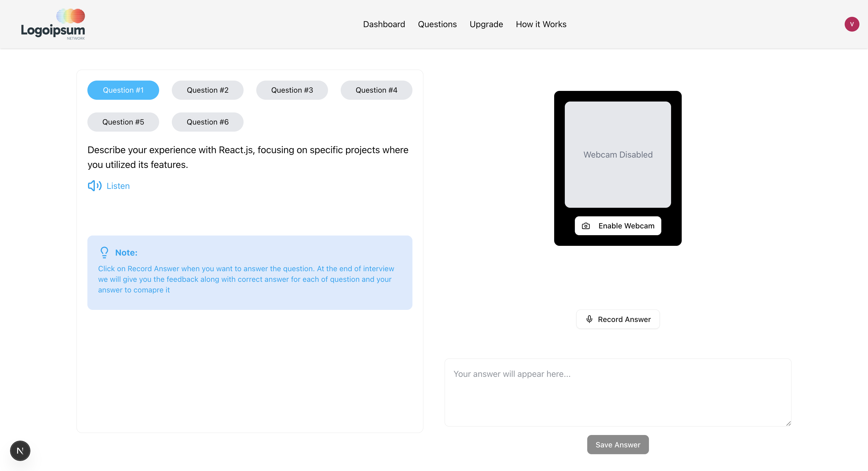
Task: Click the Webcam Disabled preview area
Action: pos(618,155)
